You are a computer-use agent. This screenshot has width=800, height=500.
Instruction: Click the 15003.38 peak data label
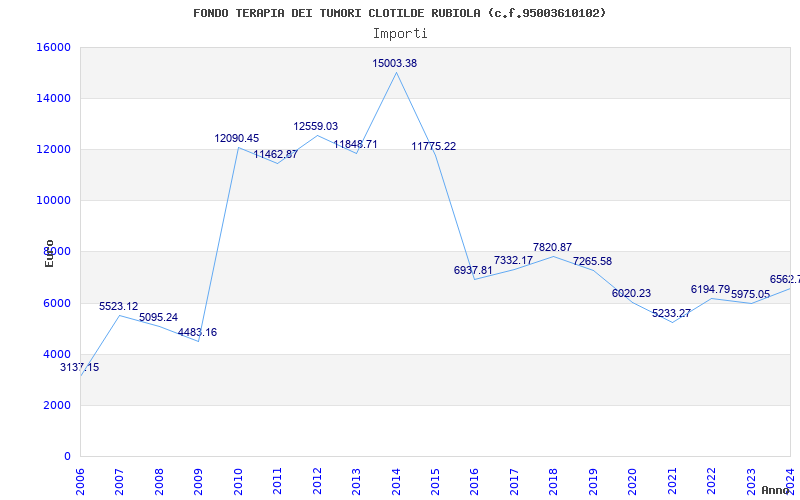point(394,63)
